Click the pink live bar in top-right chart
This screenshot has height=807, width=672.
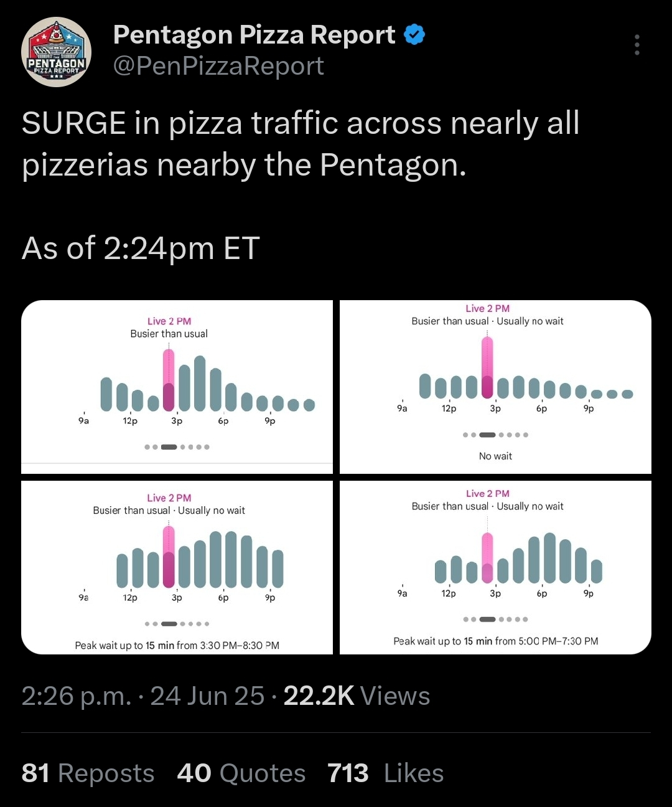[x=487, y=367]
